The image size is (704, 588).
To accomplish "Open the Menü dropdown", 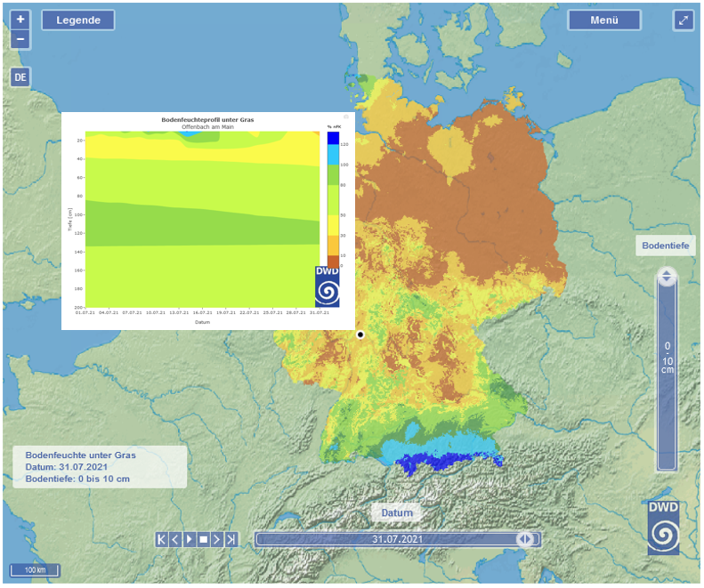I will [x=604, y=20].
